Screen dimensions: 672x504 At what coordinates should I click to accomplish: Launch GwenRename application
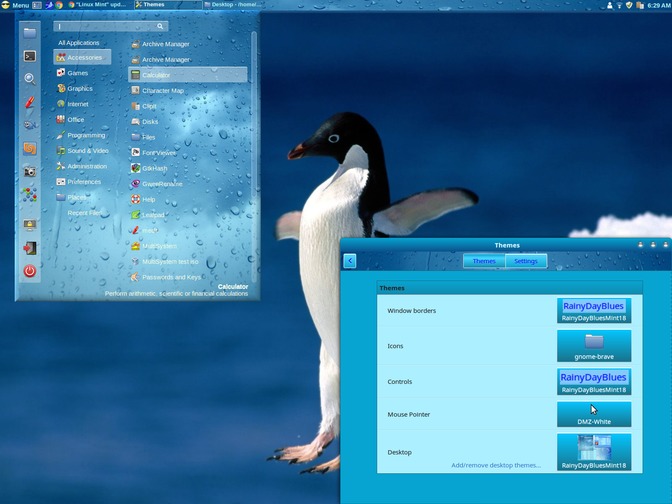pos(188,184)
